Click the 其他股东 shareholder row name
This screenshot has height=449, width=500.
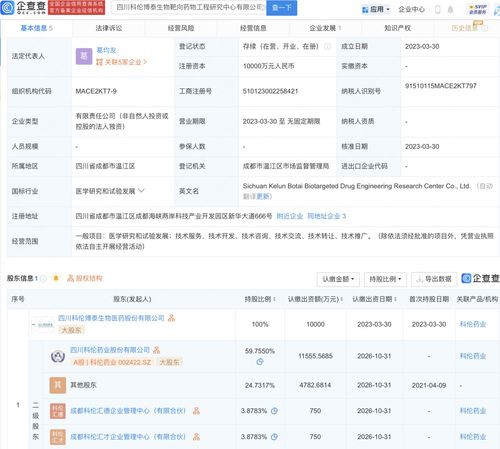pyautogui.click(x=83, y=385)
